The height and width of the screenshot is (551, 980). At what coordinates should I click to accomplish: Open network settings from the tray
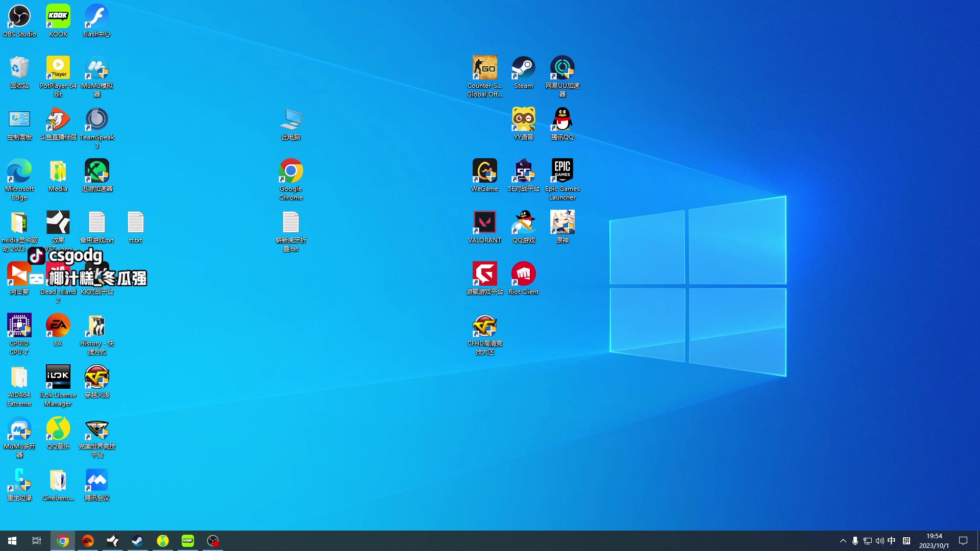coord(868,541)
